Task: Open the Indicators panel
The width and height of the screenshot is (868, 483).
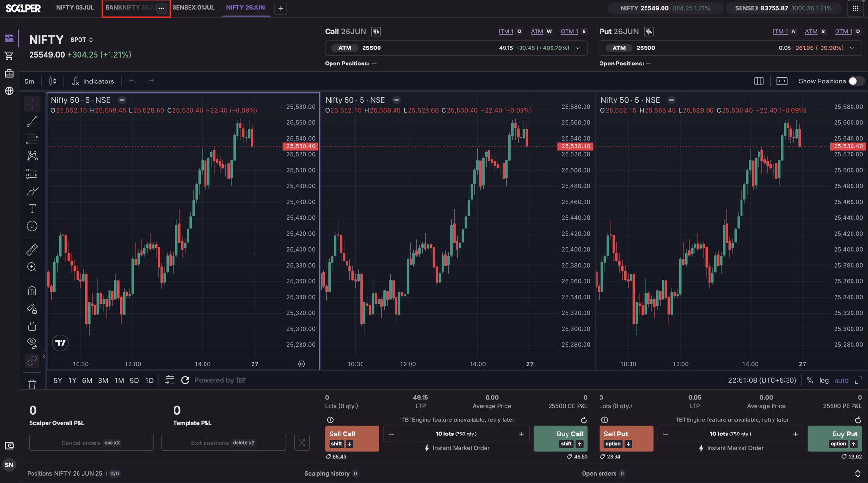Action: (93, 81)
